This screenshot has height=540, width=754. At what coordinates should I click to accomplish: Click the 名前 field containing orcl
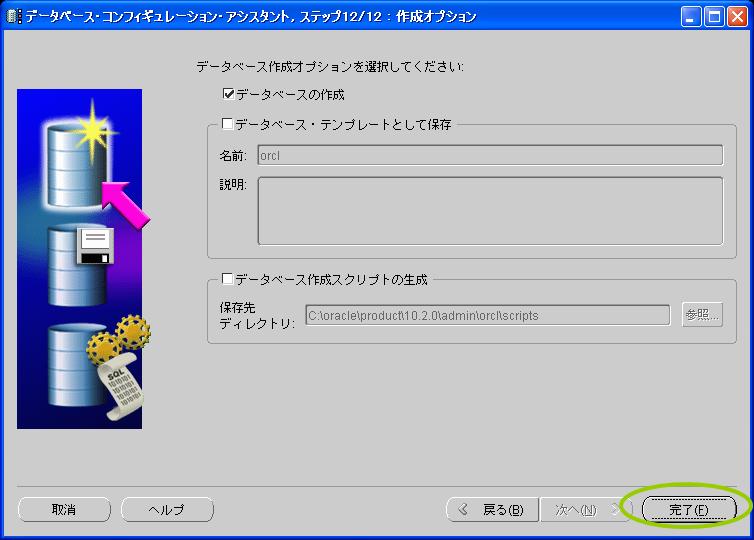coord(490,155)
